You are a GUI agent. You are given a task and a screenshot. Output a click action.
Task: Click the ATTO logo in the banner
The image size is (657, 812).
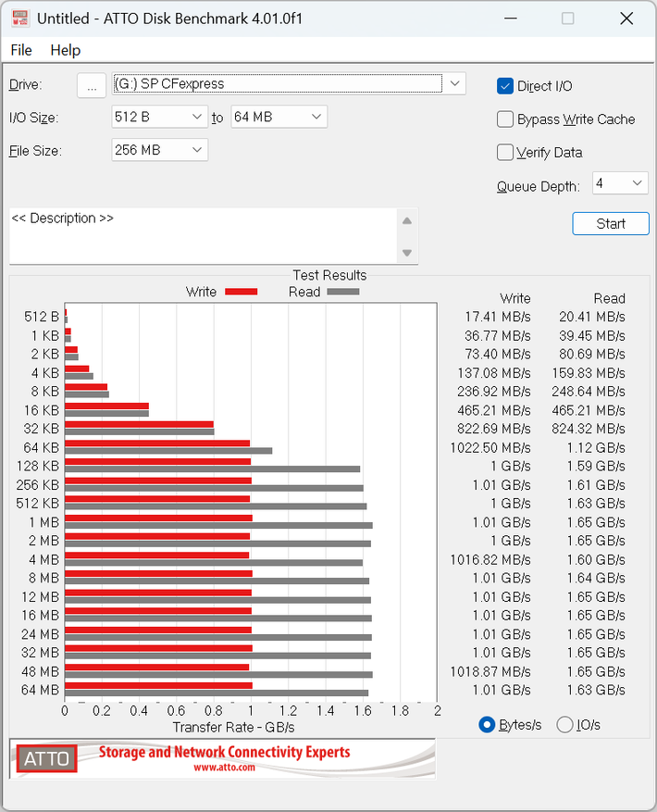point(46,758)
